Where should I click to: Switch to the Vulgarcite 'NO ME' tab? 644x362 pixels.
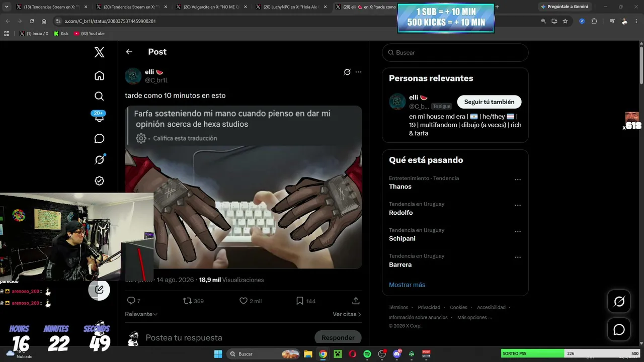pos(210,7)
